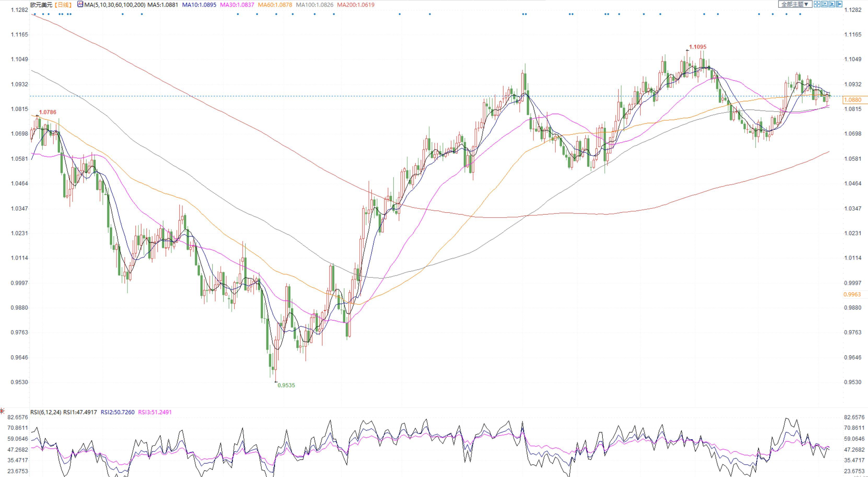Click the 1.1095 high price marker

pyautogui.click(x=697, y=47)
